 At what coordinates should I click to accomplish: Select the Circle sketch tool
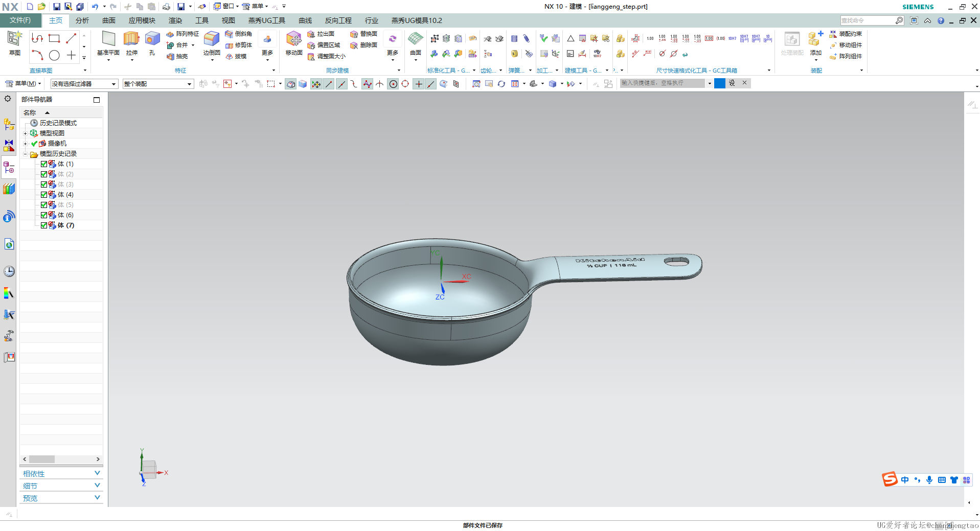pyautogui.click(x=54, y=55)
